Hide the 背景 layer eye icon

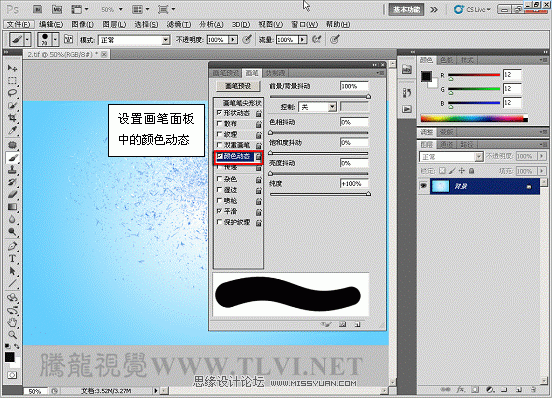coord(424,185)
